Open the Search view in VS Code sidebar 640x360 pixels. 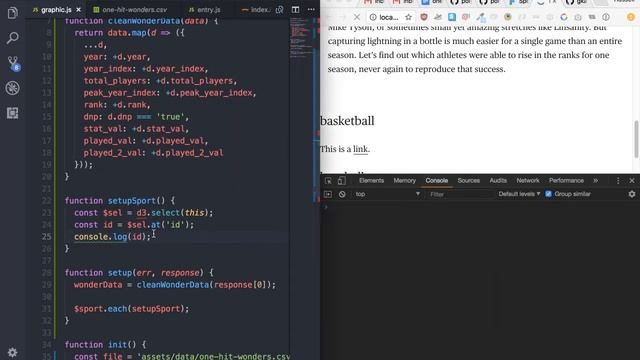pyautogui.click(x=13, y=38)
